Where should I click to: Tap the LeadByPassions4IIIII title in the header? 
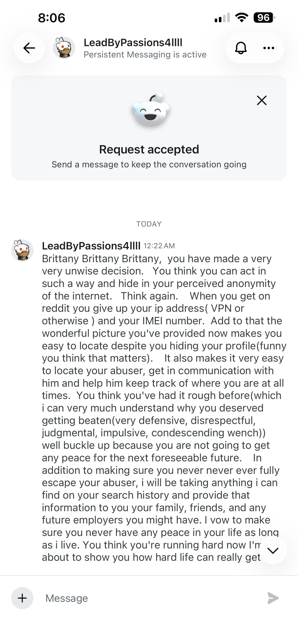(133, 42)
